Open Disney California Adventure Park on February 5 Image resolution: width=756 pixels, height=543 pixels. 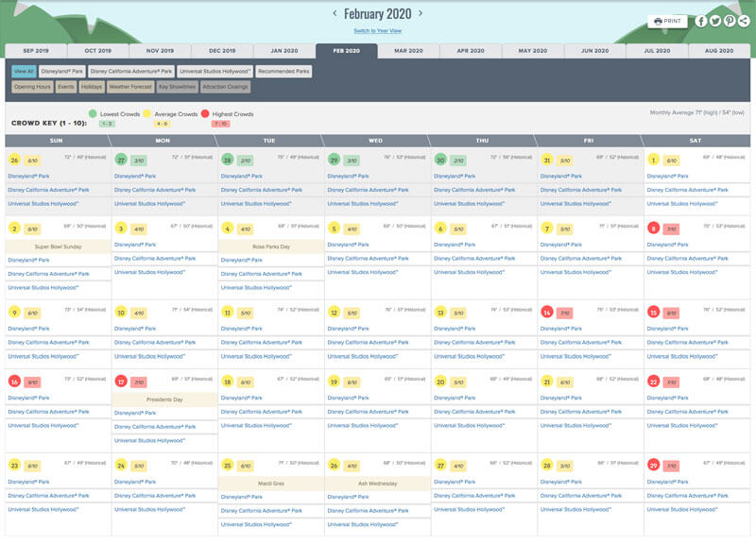tap(368, 259)
